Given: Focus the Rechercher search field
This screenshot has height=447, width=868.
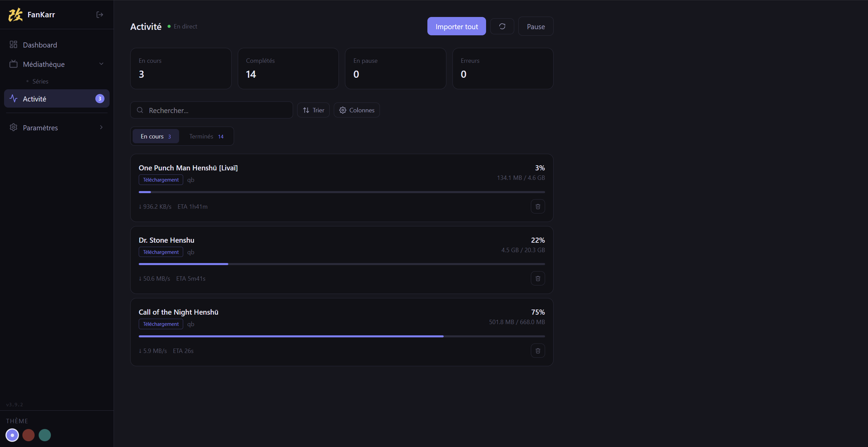Looking at the screenshot, I should (x=212, y=110).
